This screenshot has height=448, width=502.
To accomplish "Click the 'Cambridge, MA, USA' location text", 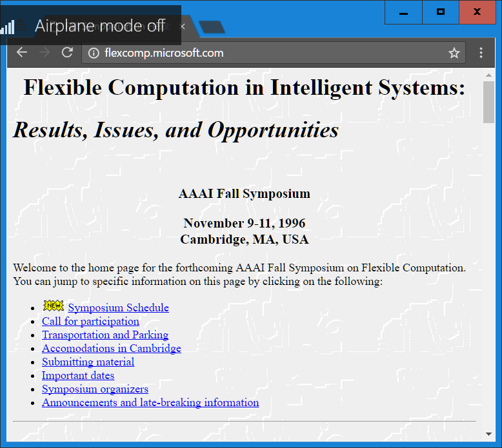I will coord(245,240).
